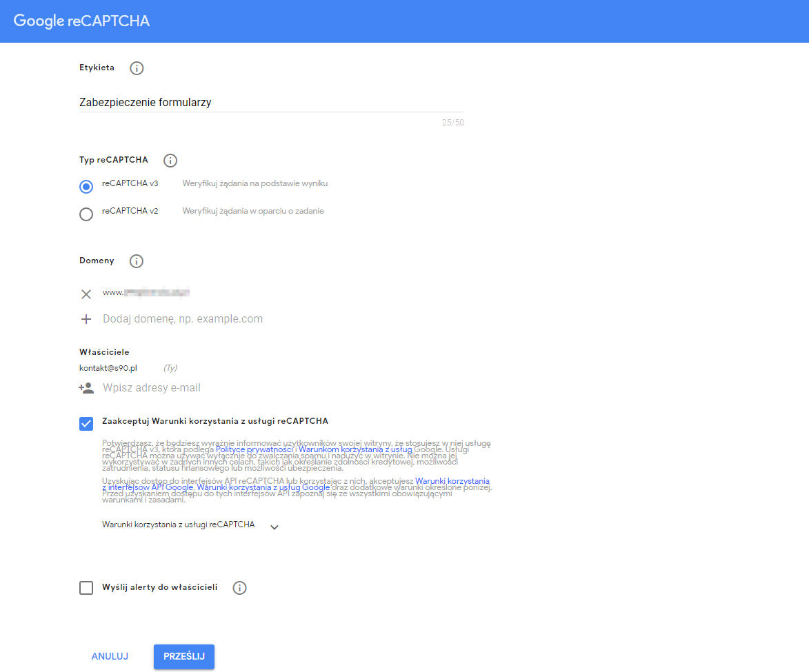Click the Wpisz adresy e-mail field
809x672 pixels.
152,388
